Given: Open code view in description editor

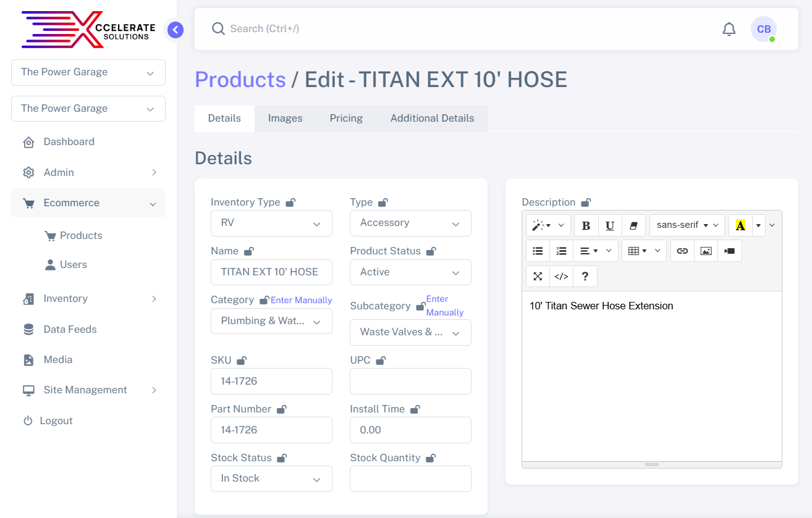Looking at the screenshot, I should pyautogui.click(x=561, y=277).
